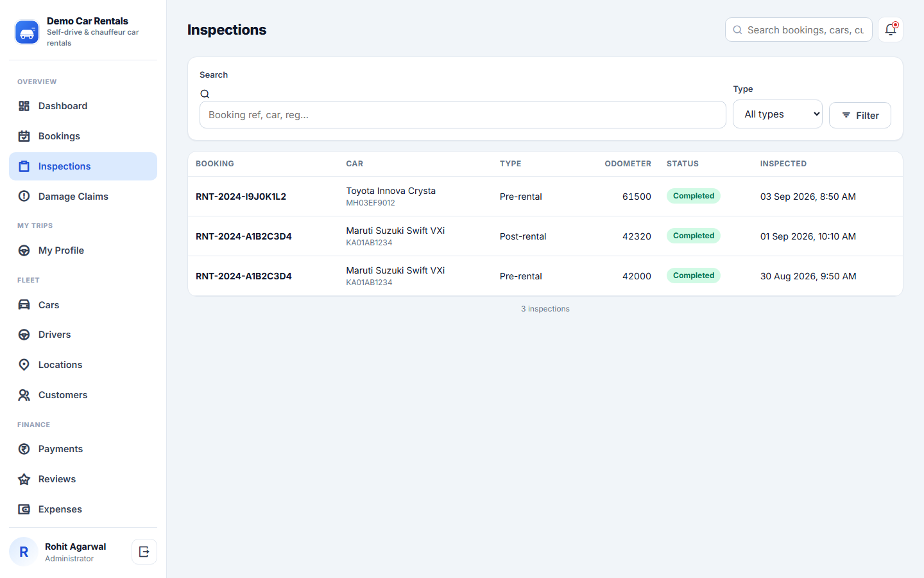Image resolution: width=924 pixels, height=578 pixels.
Task: Click the magnifier icon in top search
Action: pos(737,30)
